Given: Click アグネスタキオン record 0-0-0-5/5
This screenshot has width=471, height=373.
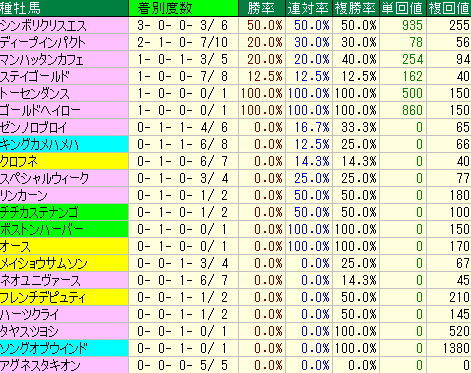Looking at the screenshot, I should click(182, 365).
